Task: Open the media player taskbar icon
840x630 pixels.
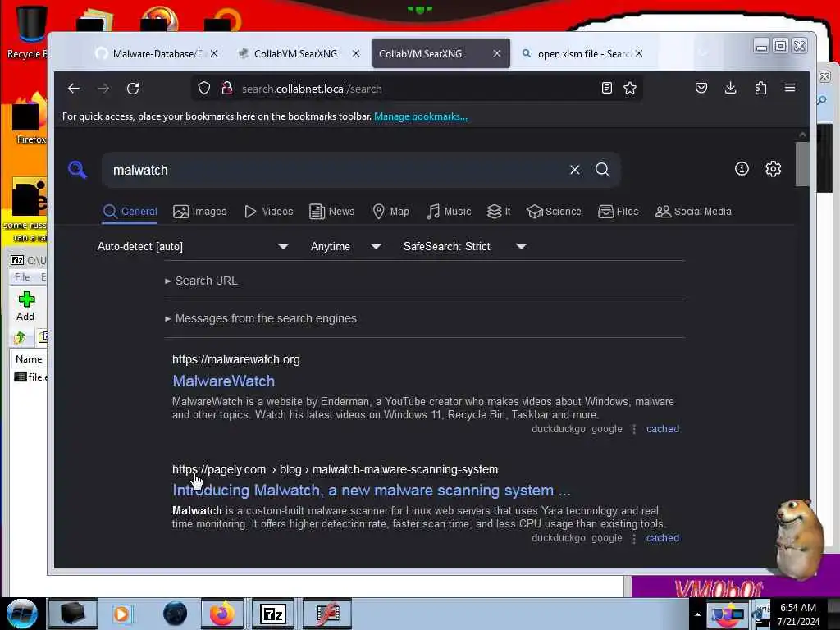Action: click(121, 614)
